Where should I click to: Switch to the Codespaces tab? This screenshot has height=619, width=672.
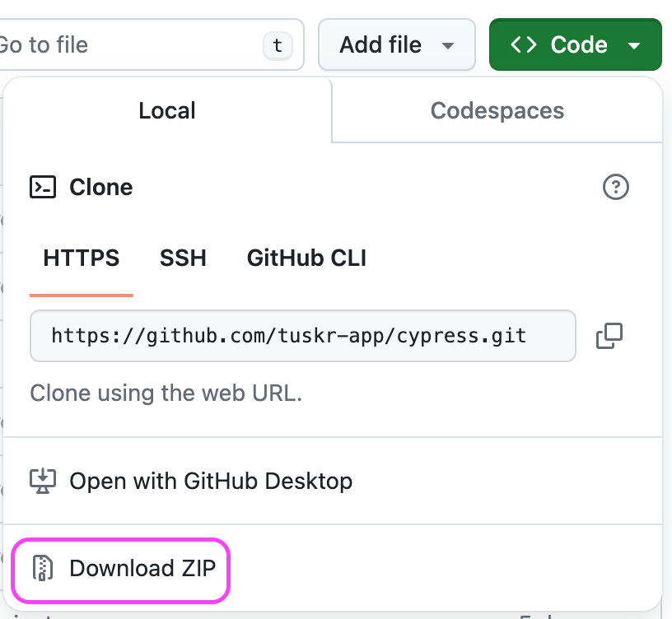(x=497, y=110)
